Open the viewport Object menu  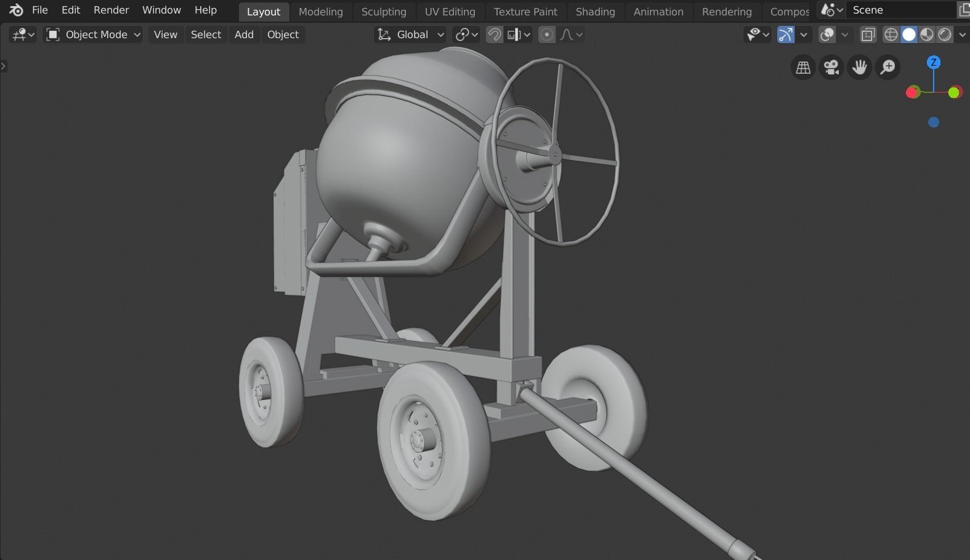(283, 34)
